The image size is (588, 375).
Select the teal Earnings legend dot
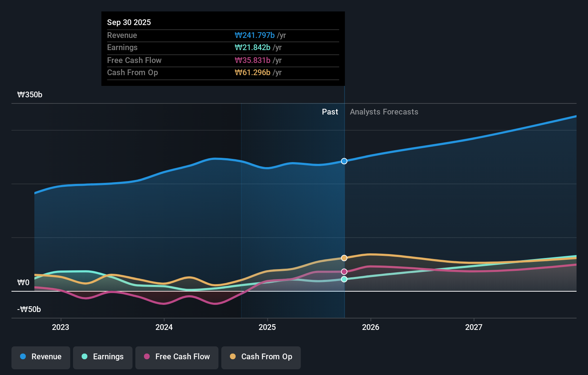pyautogui.click(x=84, y=357)
